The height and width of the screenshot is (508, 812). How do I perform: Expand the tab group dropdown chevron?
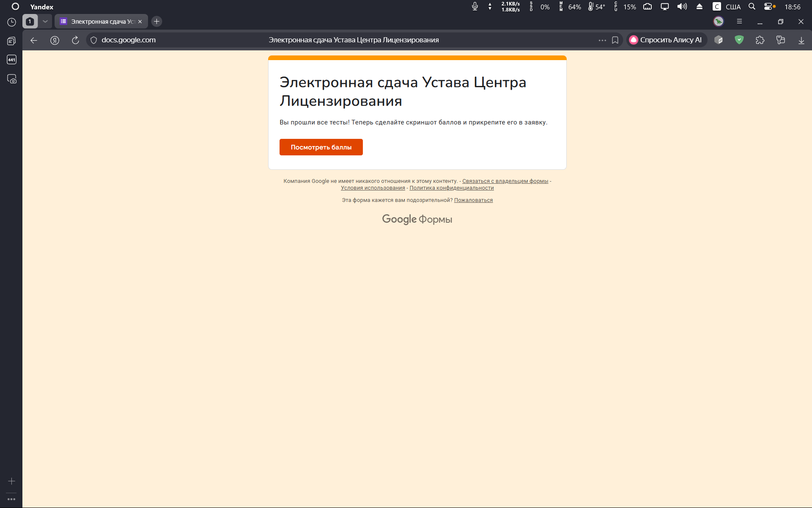click(45, 22)
